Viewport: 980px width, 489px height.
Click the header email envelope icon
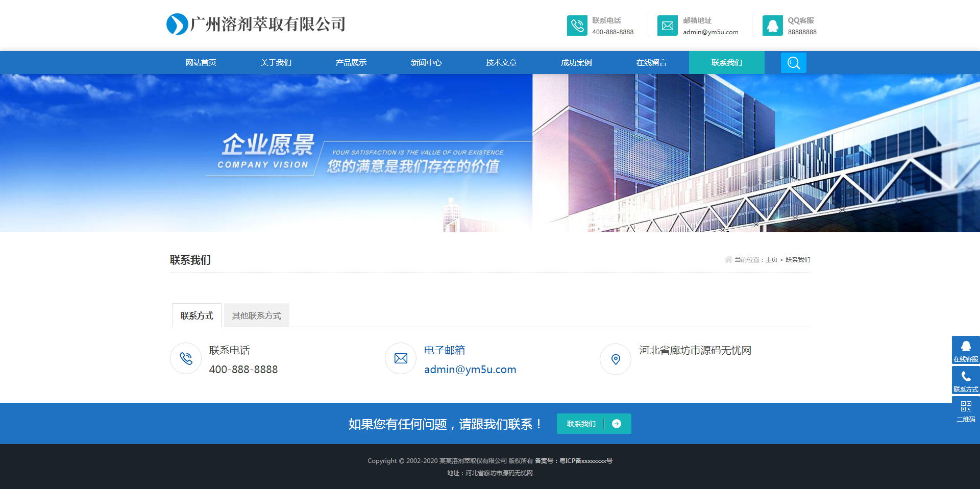point(667,26)
